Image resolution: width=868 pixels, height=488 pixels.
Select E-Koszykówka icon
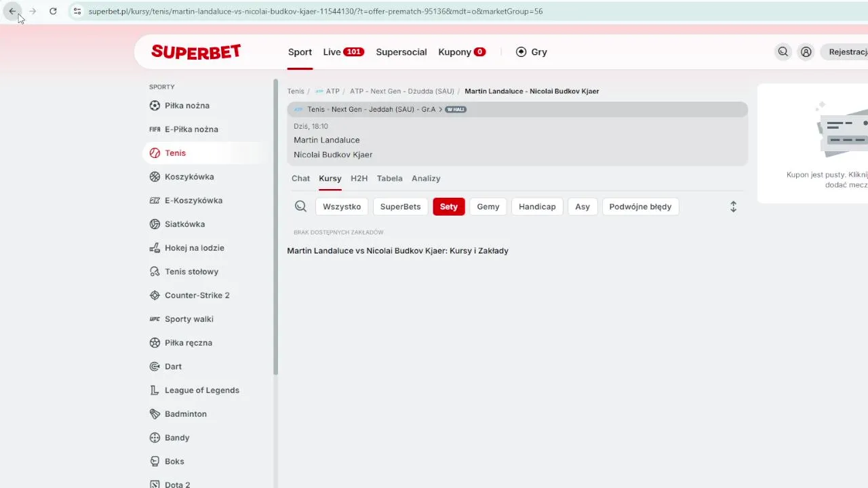tap(155, 201)
